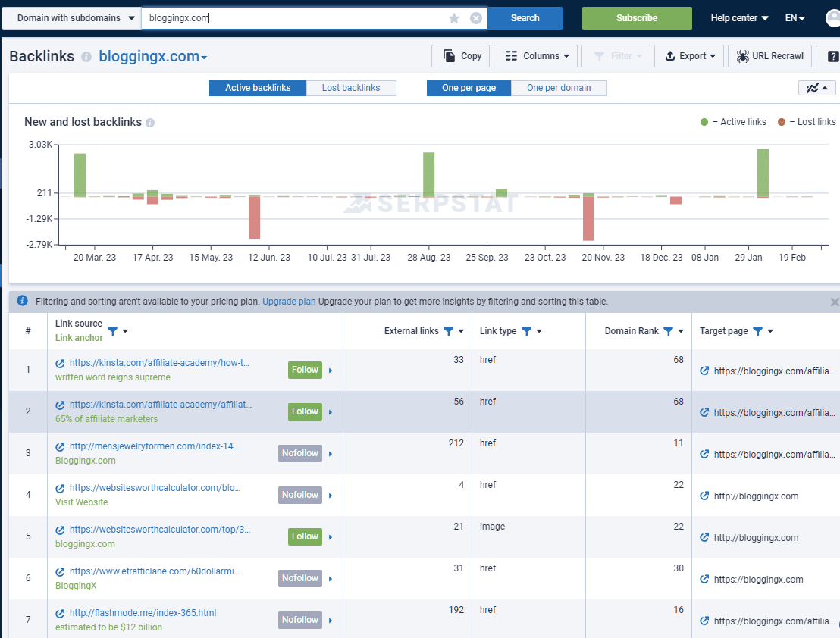Click Nofollow badge in row 4
The width and height of the screenshot is (840, 638).
pyautogui.click(x=300, y=495)
